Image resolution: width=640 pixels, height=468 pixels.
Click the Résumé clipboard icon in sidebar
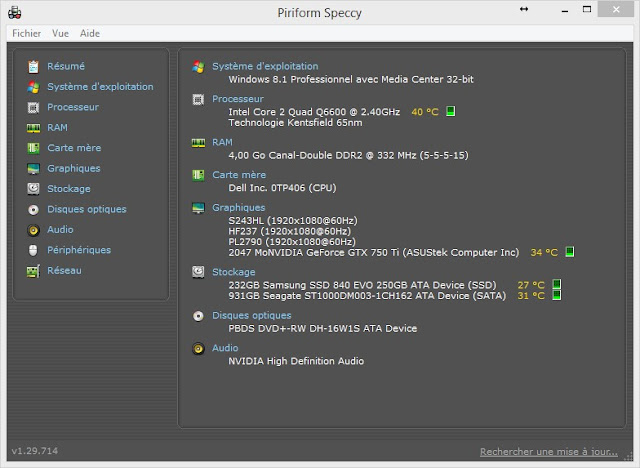pyautogui.click(x=33, y=67)
